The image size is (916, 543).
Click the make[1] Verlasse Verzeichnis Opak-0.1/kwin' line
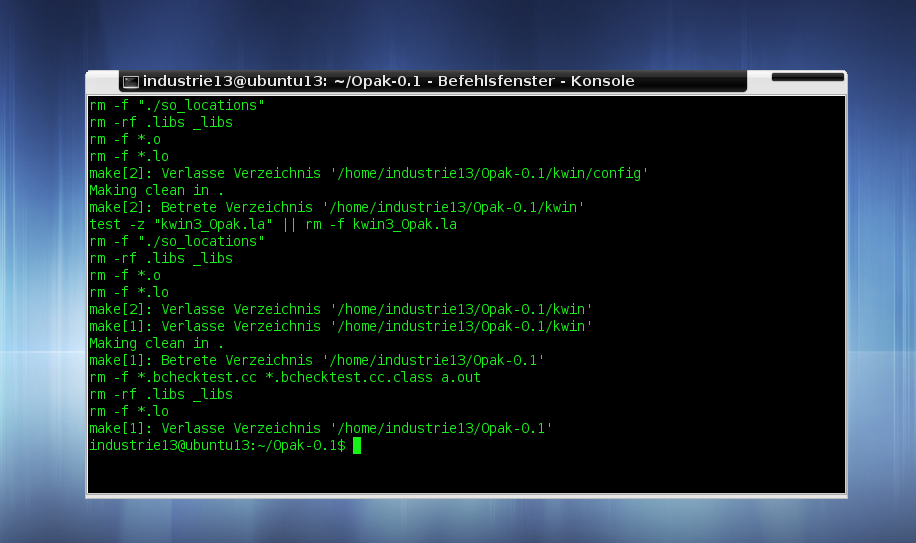(341, 326)
